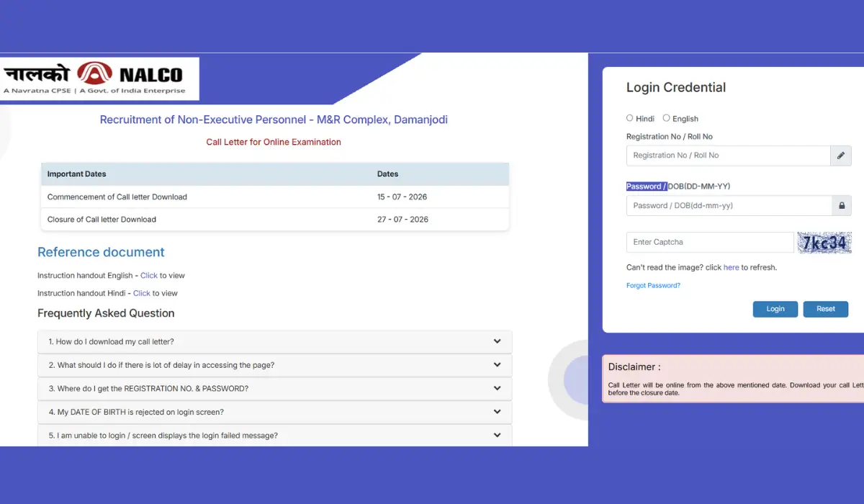Open Instruction handout English Click link
This screenshot has height=504, width=864.
149,276
